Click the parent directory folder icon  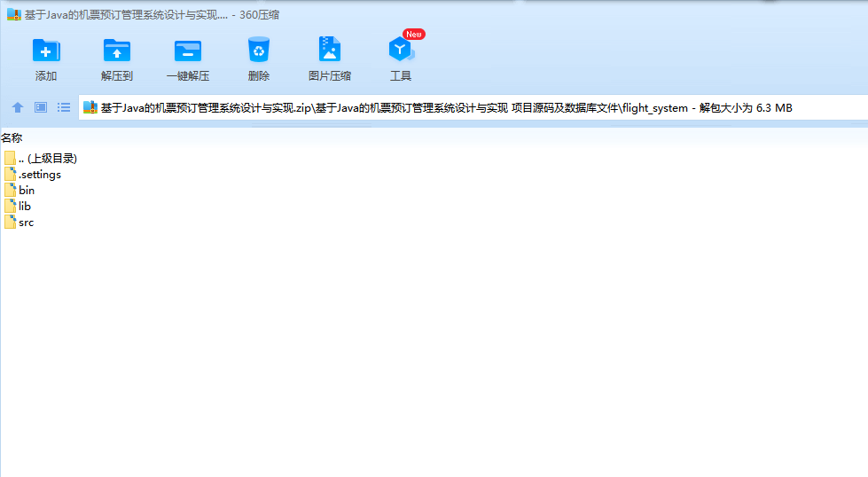coord(10,159)
